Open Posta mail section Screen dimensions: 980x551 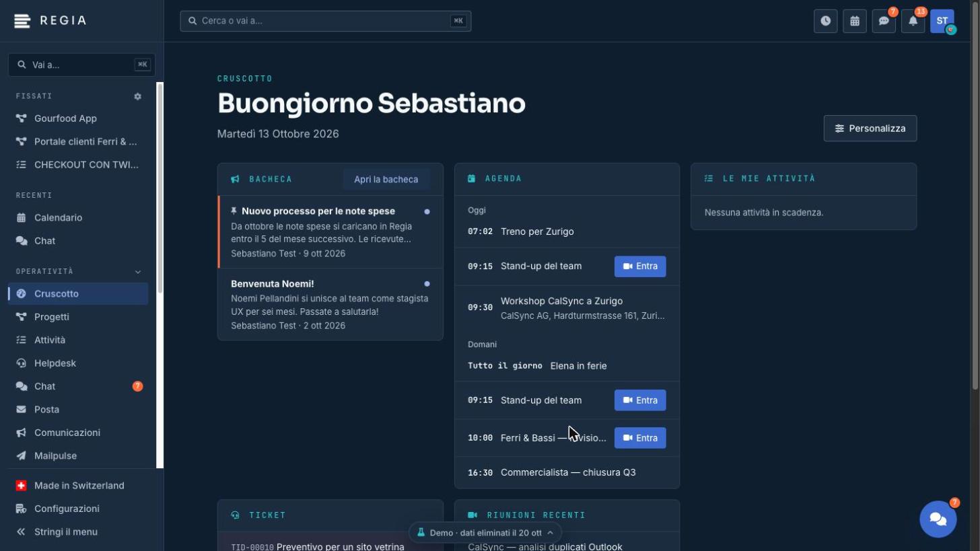[78, 410]
